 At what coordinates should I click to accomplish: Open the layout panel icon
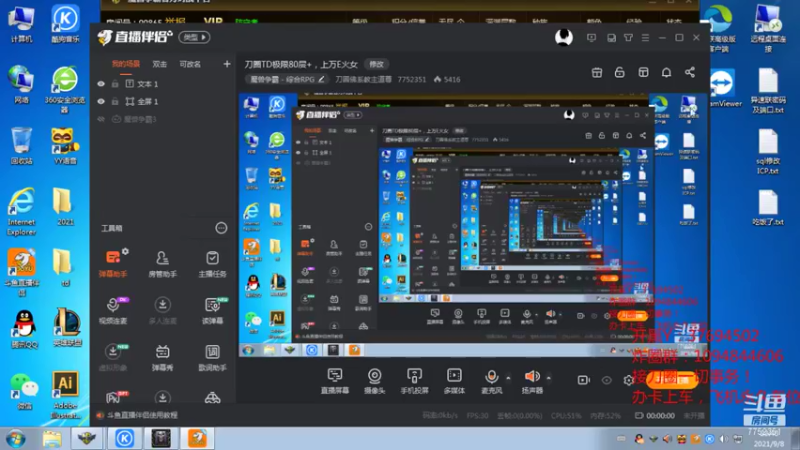coord(643,72)
